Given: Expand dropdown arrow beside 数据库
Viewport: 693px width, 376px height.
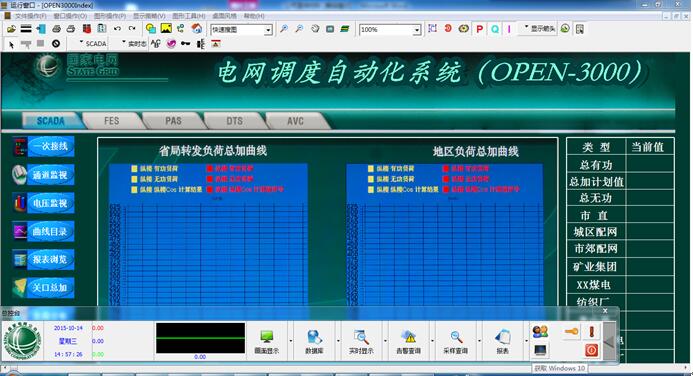Looking at the screenshot, I should click(338, 341).
